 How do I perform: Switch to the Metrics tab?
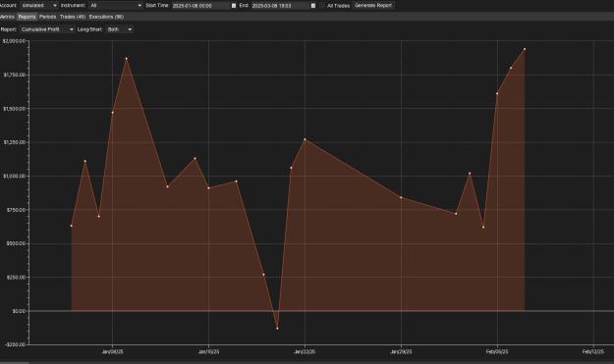tap(7, 17)
